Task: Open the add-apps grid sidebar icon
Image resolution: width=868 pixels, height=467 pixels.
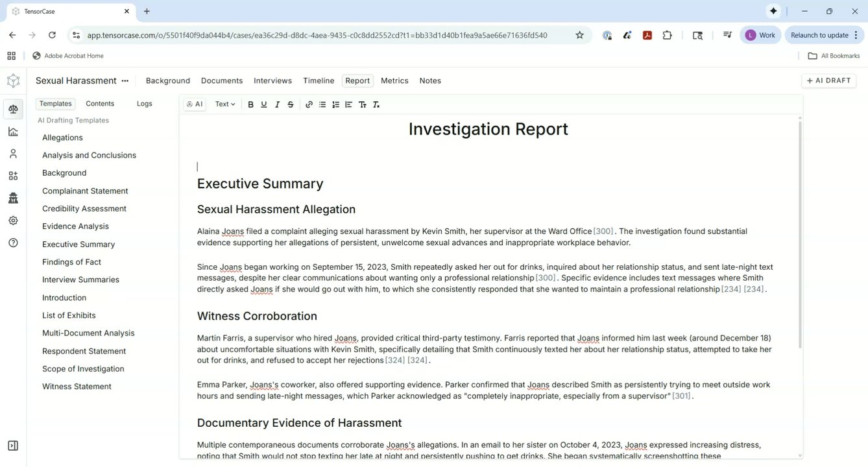Action: [x=13, y=176]
